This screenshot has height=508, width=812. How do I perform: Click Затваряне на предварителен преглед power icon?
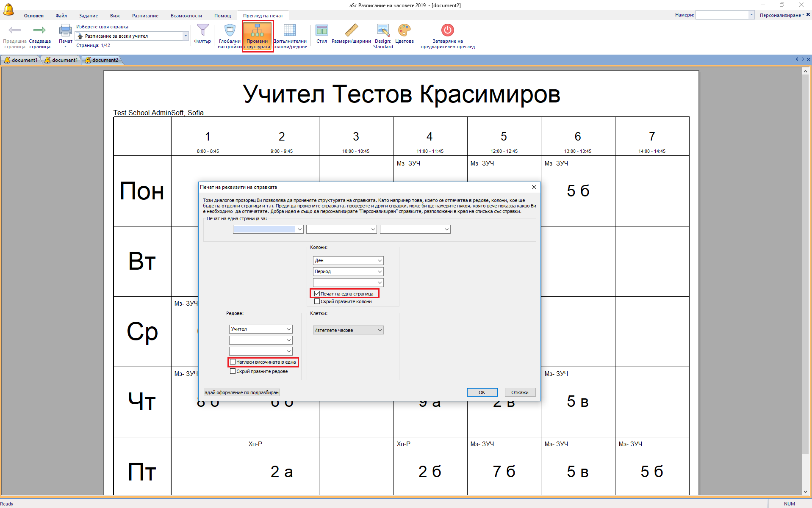tap(447, 31)
